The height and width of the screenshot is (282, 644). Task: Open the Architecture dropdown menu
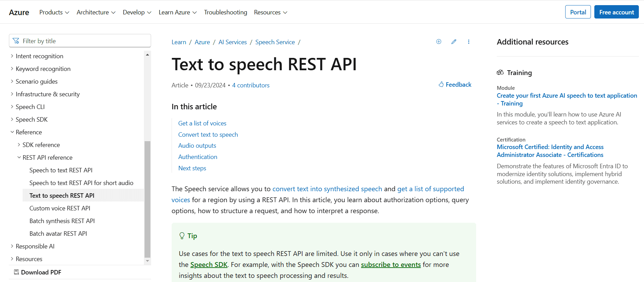click(96, 12)
